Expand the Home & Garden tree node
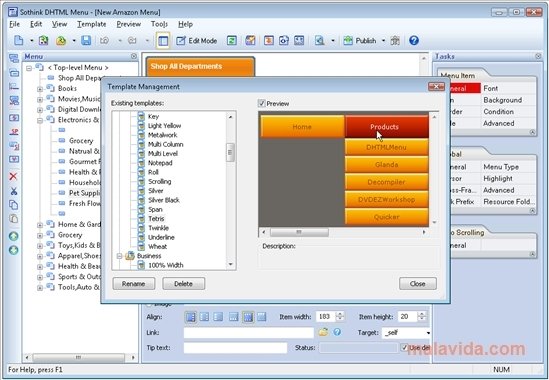 pyautogui.click(x=40, y=225)
